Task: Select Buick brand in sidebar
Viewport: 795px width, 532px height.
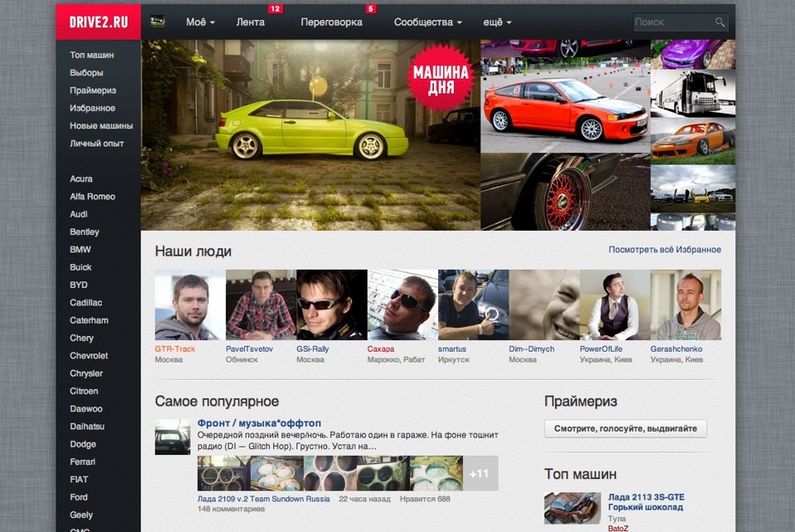Action: coord(80,267)
